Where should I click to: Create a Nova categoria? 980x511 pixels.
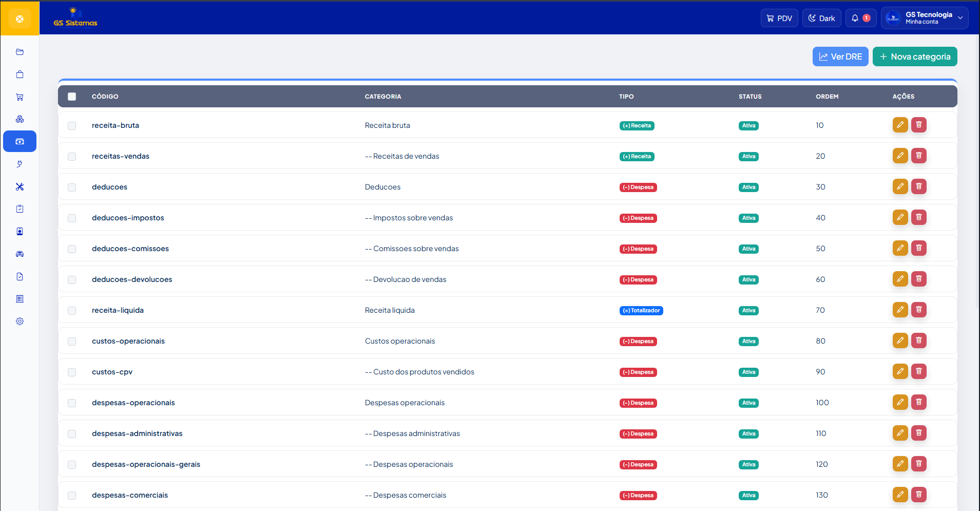915,56
